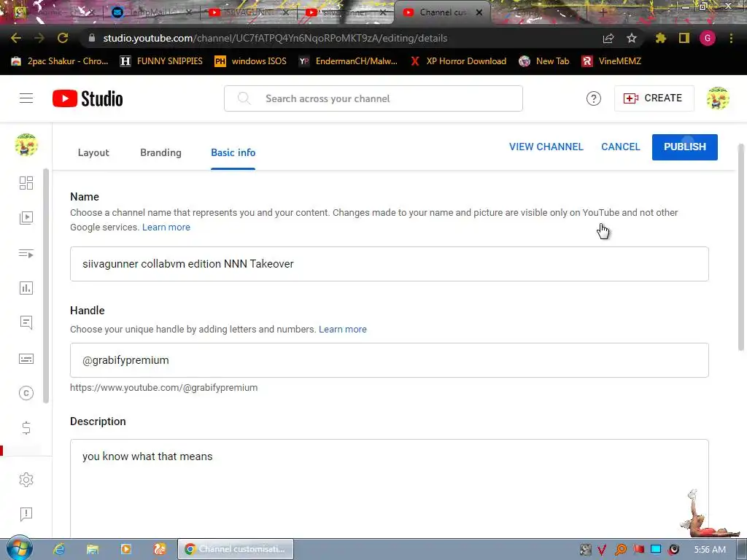Click VIEW CHANNEL link
The height and width of the screenshot is (560, 747).
click(x=546, y=147)
